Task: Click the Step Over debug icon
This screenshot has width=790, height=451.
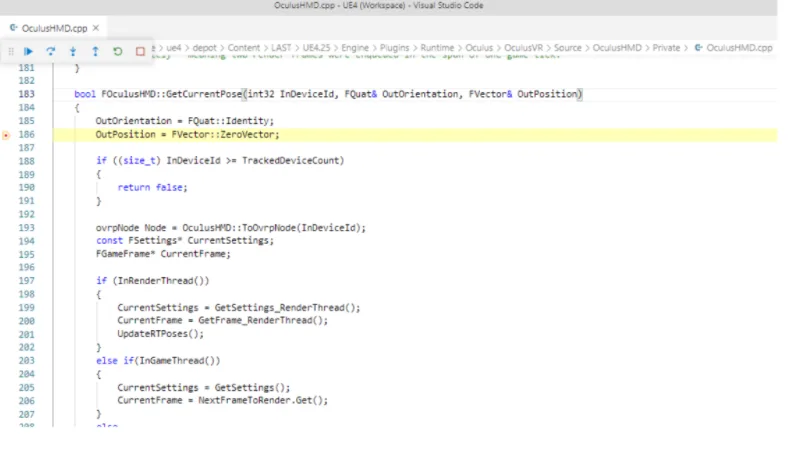Action: (50, 51)
